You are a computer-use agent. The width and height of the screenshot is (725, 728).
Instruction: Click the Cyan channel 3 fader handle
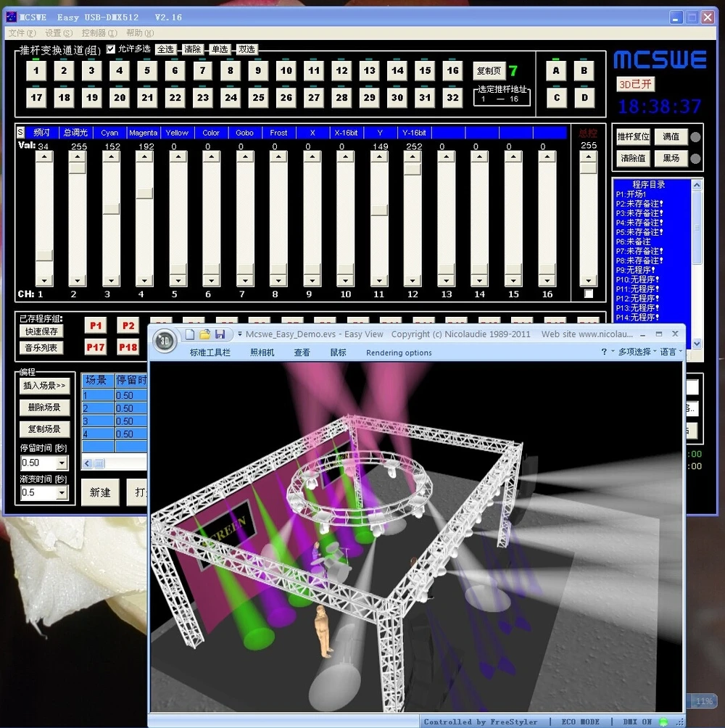[x=111, y=209]
